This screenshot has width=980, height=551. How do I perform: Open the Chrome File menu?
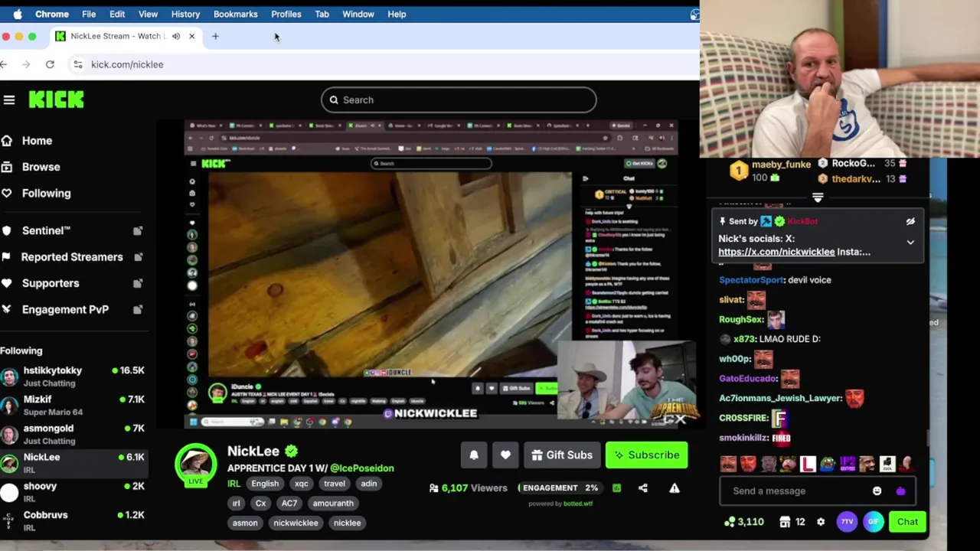point(89,14)
